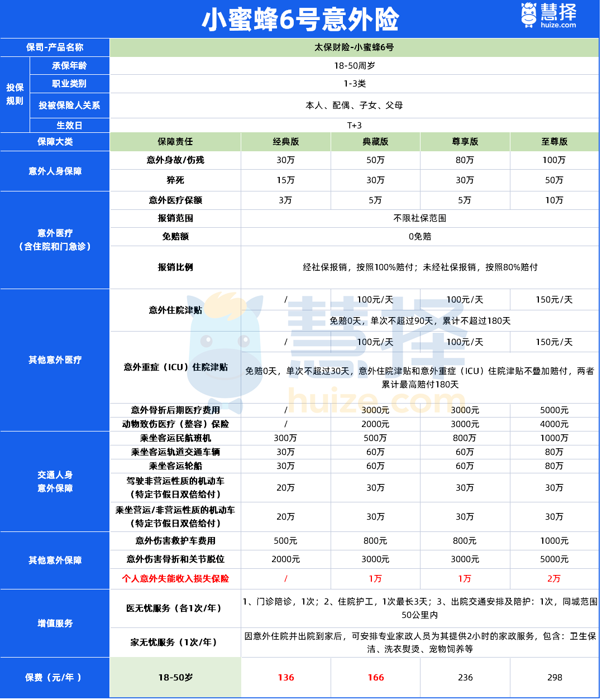Click the red 个人意外失能收入损失保险 label

click(175, 579)
